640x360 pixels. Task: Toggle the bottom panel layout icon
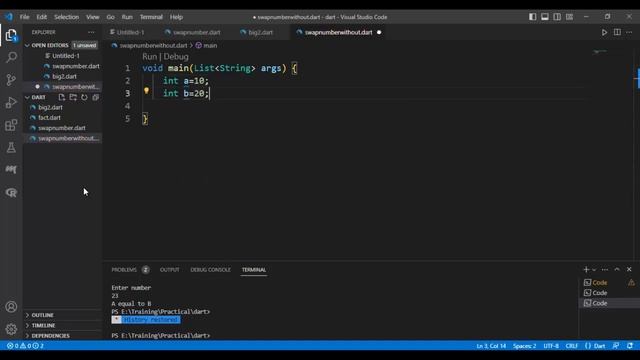(x=544, y=17)
